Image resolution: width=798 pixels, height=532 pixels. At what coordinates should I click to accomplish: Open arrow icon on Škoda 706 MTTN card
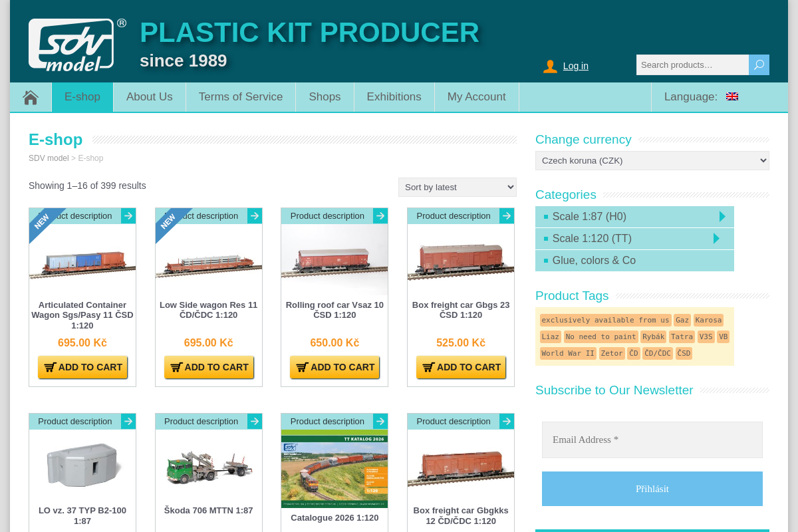pyautogui.click(x=255, y=421)
